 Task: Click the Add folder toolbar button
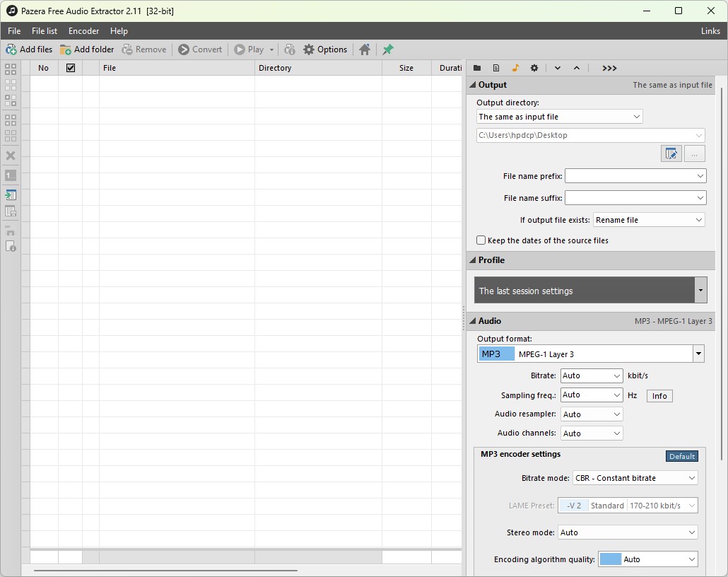87,49
